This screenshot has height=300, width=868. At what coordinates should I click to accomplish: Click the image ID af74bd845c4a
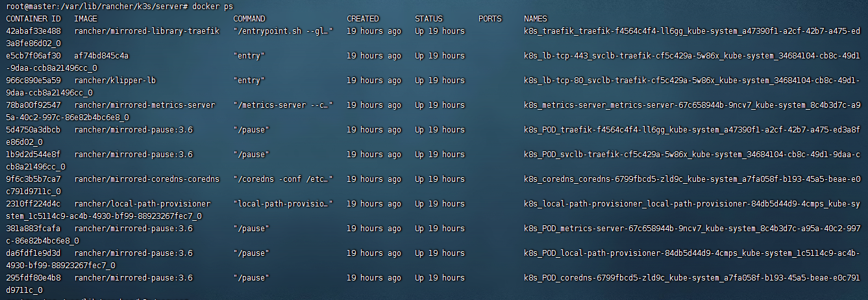coord(101,56)
